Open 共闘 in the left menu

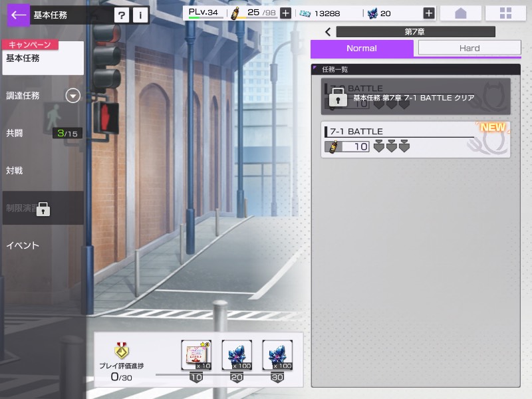[x=14, y=133]
